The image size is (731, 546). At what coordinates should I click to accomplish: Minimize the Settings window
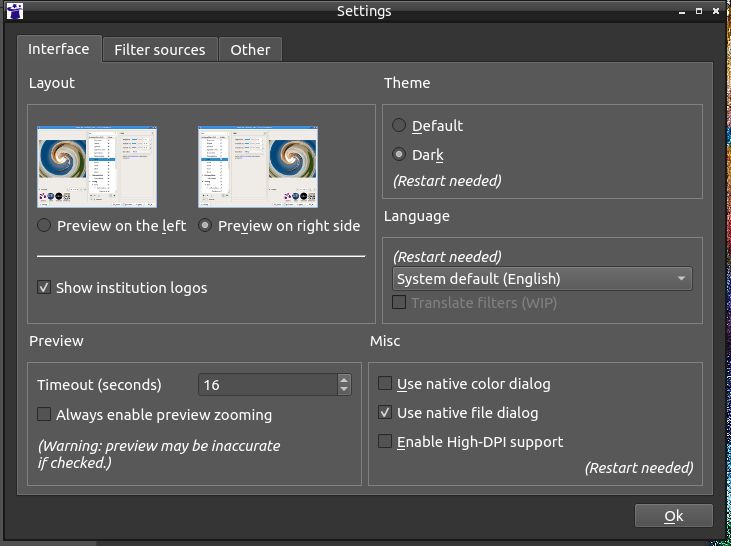tap(682, 12)
